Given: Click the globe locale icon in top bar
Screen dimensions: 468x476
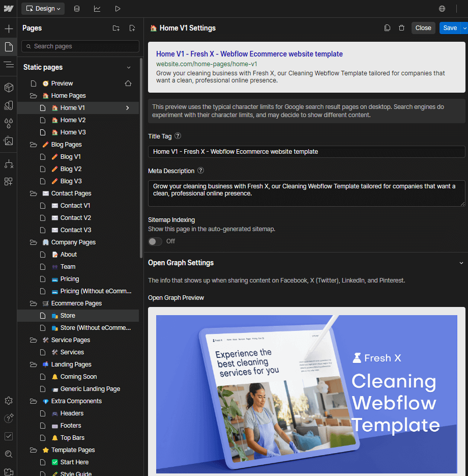Looking at the screenshot, I should (x=442, y=9).
